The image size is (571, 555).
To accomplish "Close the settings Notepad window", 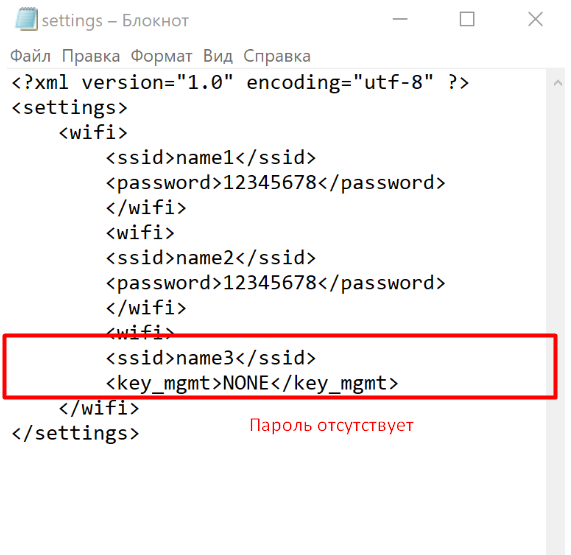I will 535,19.
